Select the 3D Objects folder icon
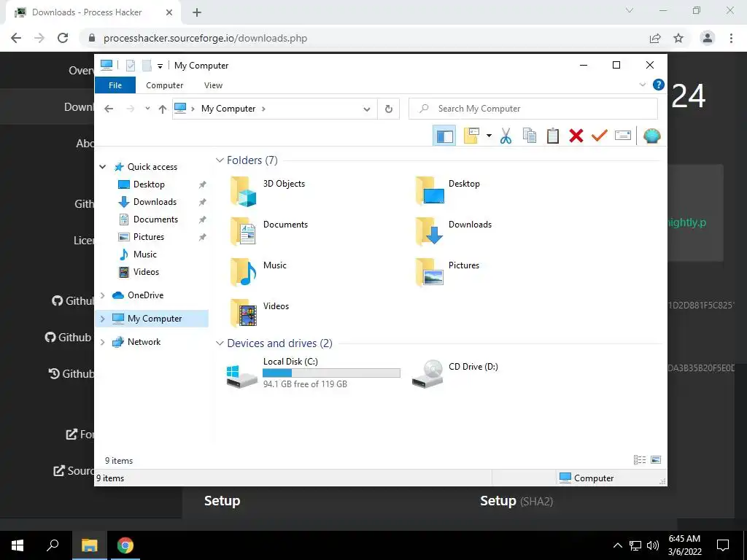747x560 pixels. tap(244, 192)
